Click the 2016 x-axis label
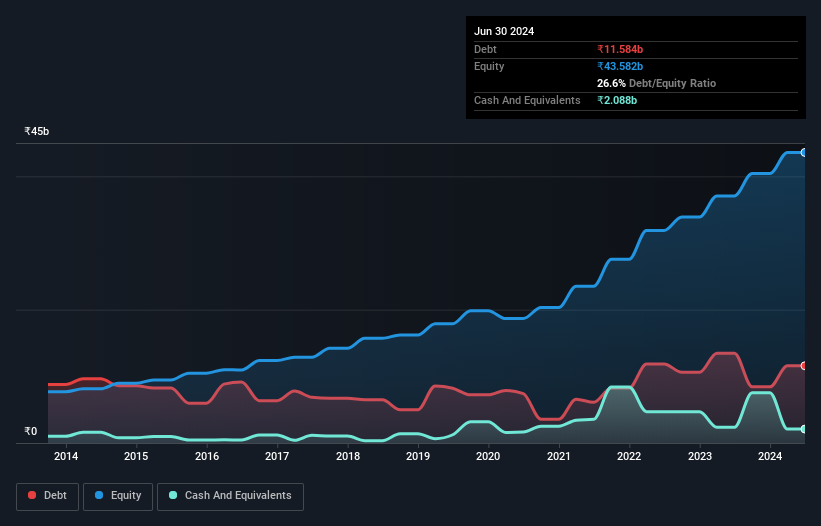This screenshot has height=526, width=821. 207,456
